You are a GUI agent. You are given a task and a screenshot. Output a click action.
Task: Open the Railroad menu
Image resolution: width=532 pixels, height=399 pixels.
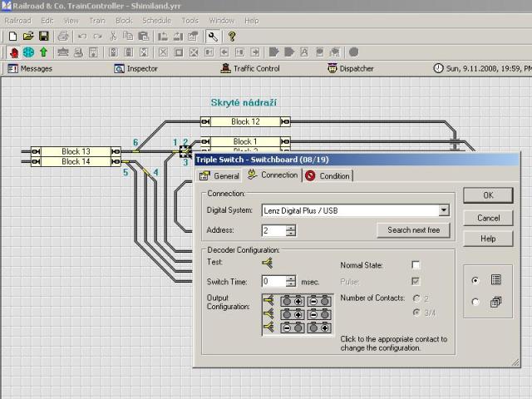18,21
